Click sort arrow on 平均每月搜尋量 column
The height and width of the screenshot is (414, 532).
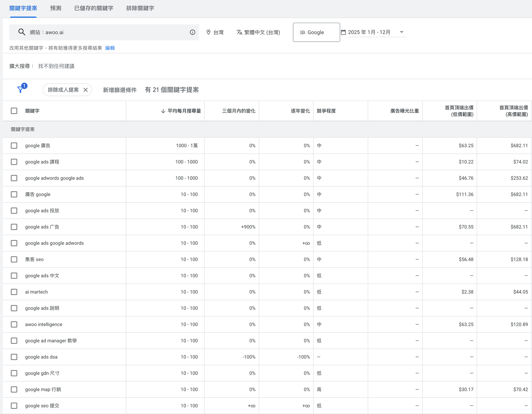point(163,111)
